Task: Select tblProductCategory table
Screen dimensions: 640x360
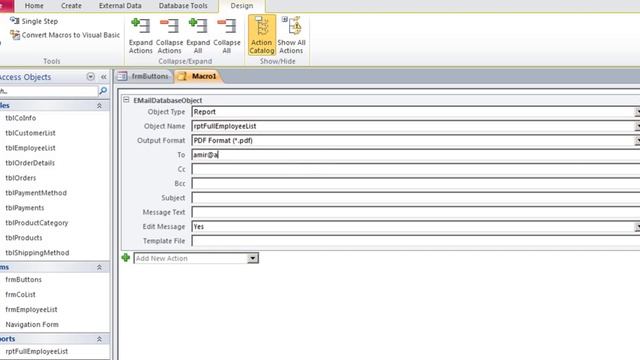Action: [37, 223]
